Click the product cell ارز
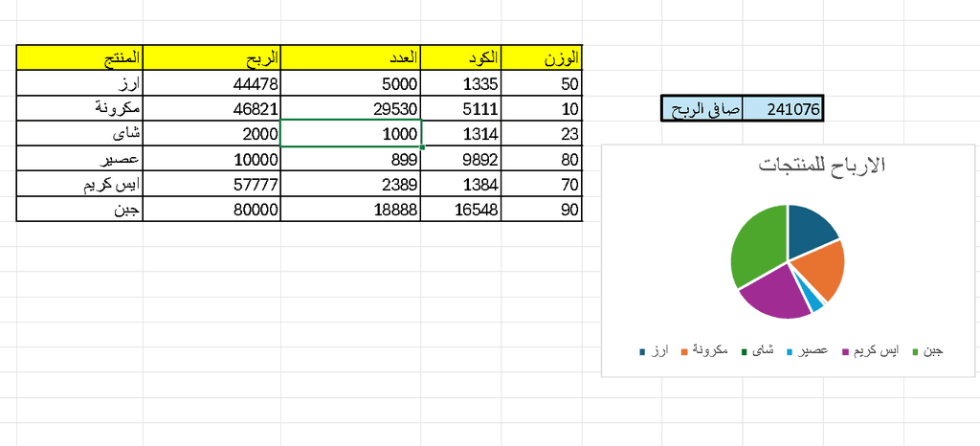This screenshot has height=446, width=980. point(79,83)
